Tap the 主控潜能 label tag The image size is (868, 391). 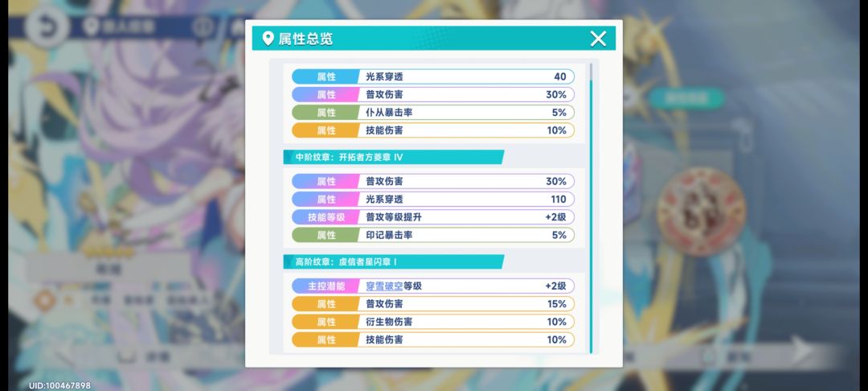(x=326, y=286)
